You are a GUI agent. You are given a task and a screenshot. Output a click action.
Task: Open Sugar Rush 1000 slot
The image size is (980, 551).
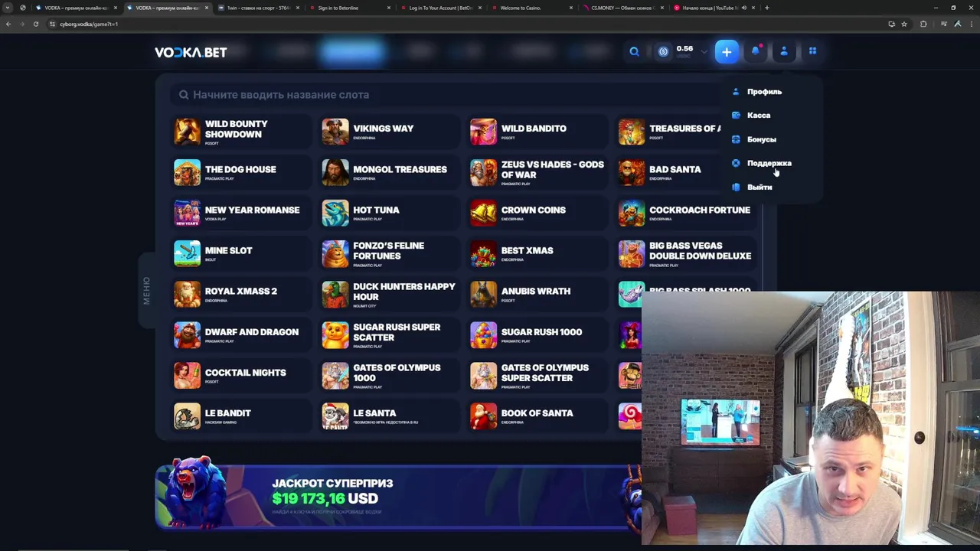point(537,334)
